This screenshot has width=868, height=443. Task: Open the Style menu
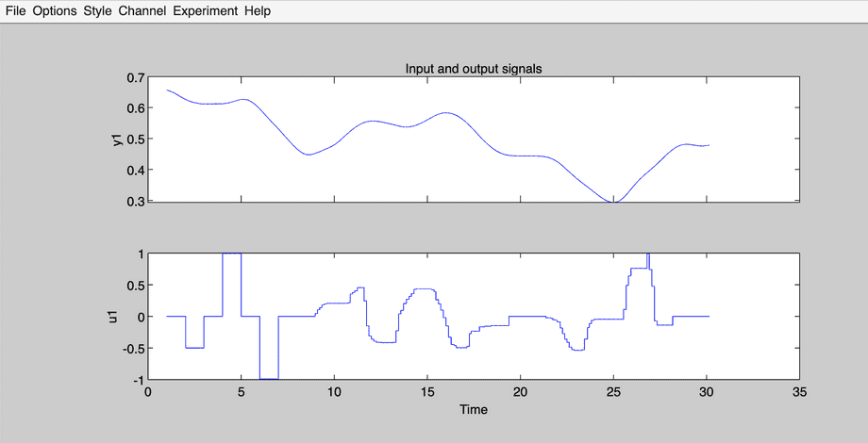pos(97,11)
